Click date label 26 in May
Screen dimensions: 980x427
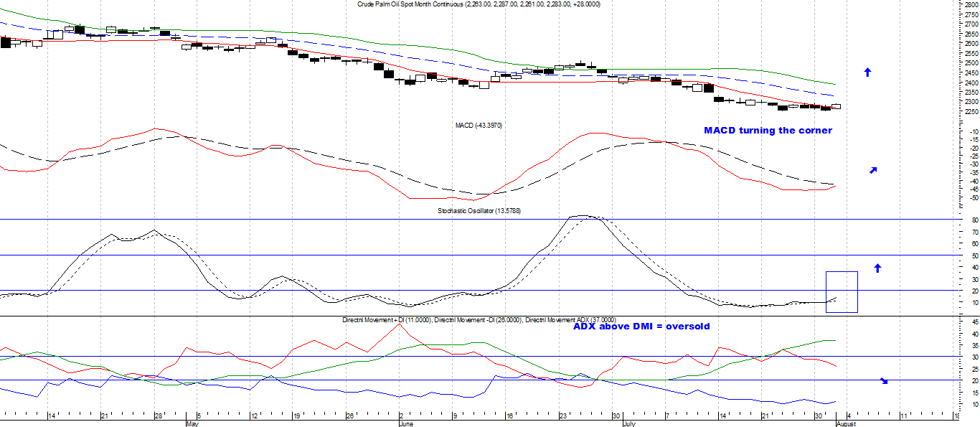coord(349,416)
